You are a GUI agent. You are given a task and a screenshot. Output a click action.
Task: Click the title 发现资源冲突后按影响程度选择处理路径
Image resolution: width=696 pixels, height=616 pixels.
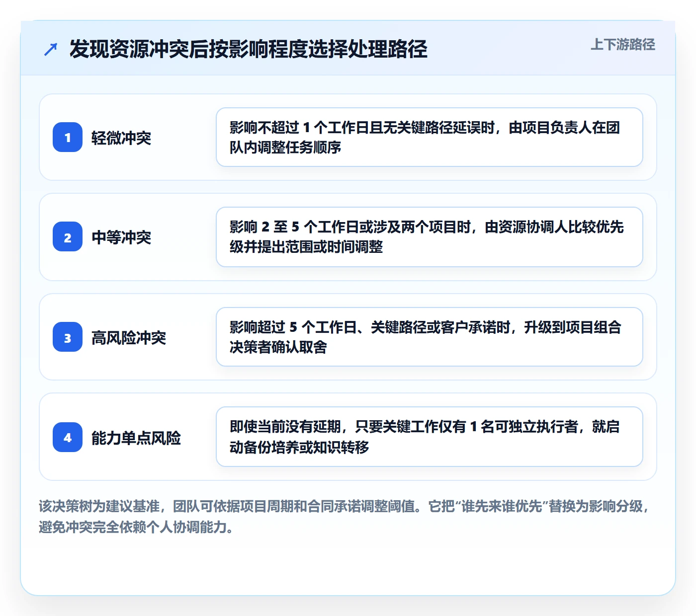point(249,49)
